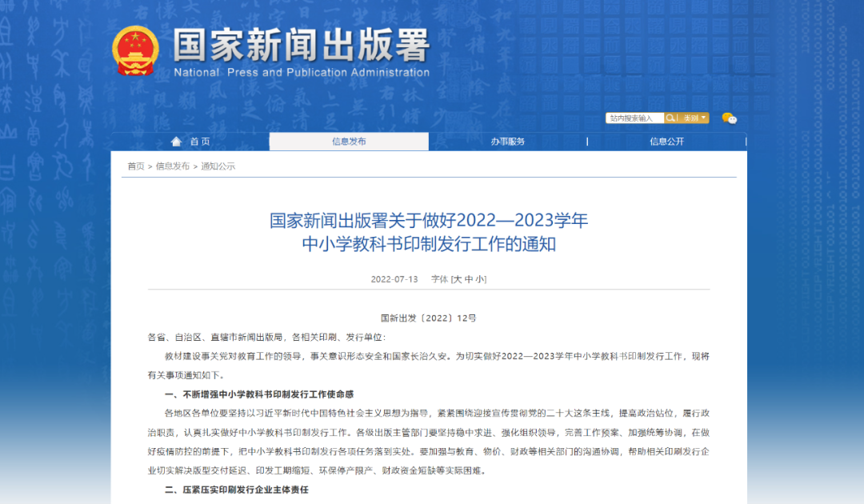
Task: Click the speech bubble chat icon
Action: tap(734, 121)
